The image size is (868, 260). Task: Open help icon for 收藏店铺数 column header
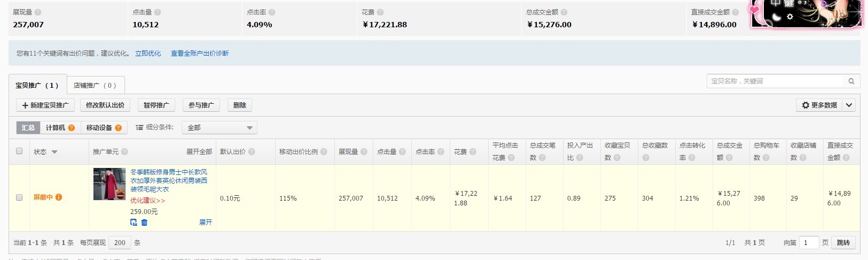click(x=803, y=158)
